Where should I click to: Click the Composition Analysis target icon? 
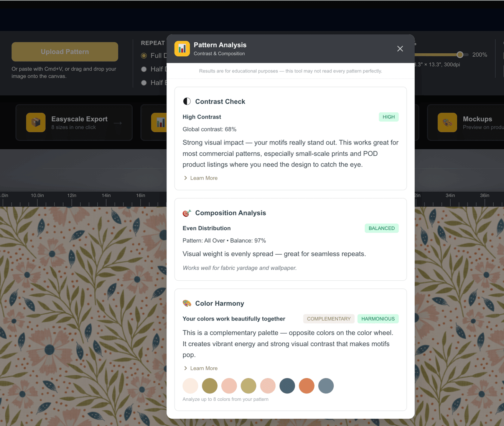[187, 213]
